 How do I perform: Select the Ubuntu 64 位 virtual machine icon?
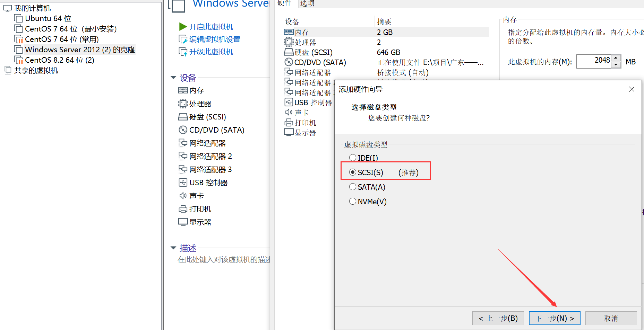click(18, 18)
